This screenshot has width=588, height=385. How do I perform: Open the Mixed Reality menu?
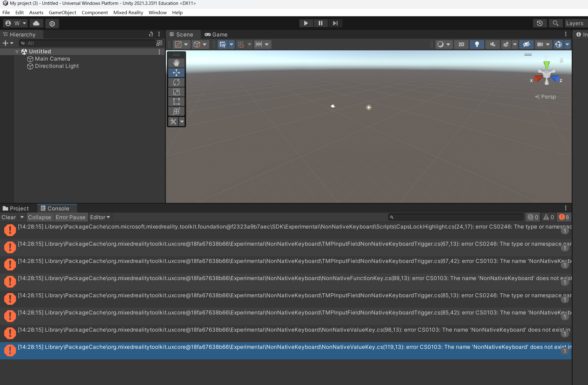click(x=128, y=12)
